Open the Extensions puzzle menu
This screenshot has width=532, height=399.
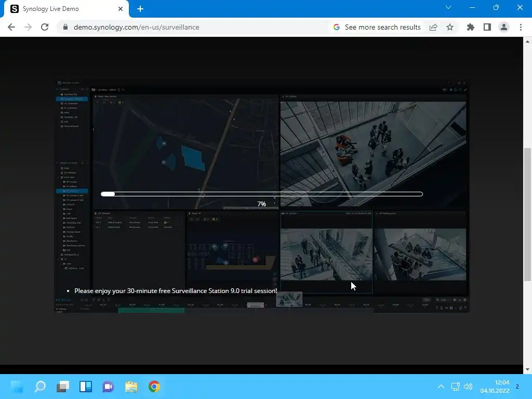click(470, 27)
